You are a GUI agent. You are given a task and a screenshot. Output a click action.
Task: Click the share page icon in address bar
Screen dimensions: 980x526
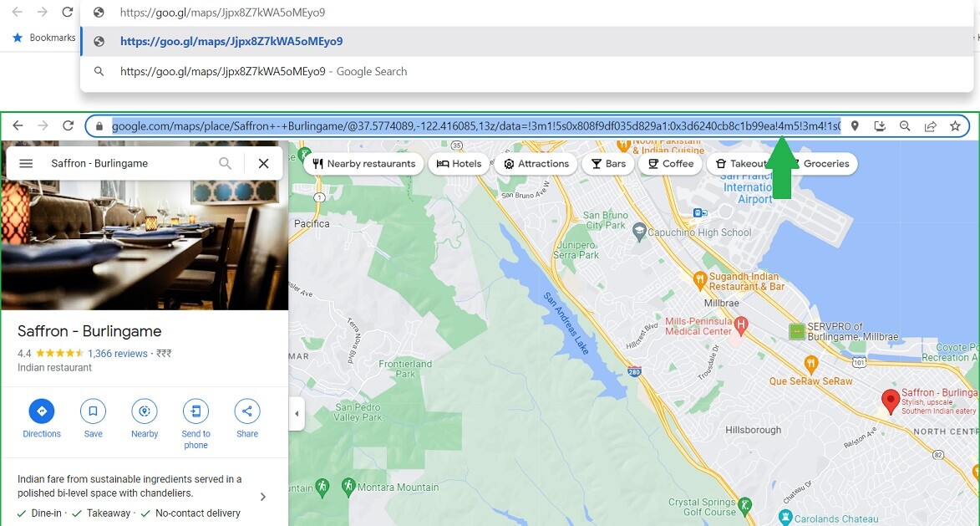click(x=930, y=126)
